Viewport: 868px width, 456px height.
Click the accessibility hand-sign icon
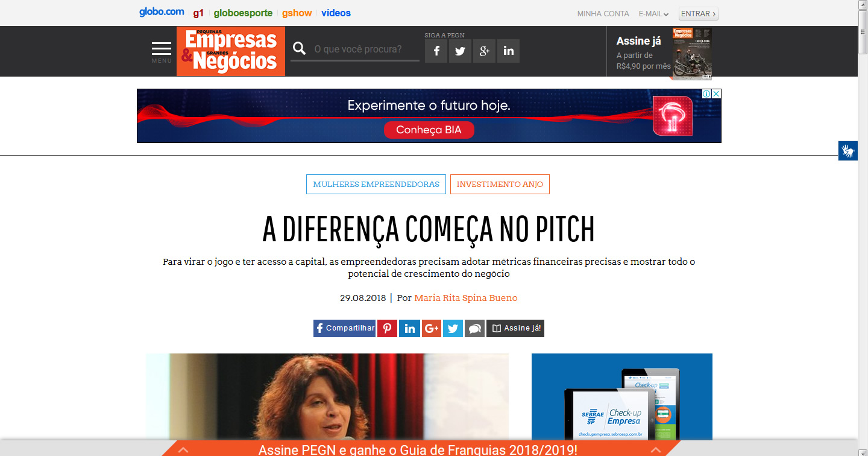click(848, 150)
